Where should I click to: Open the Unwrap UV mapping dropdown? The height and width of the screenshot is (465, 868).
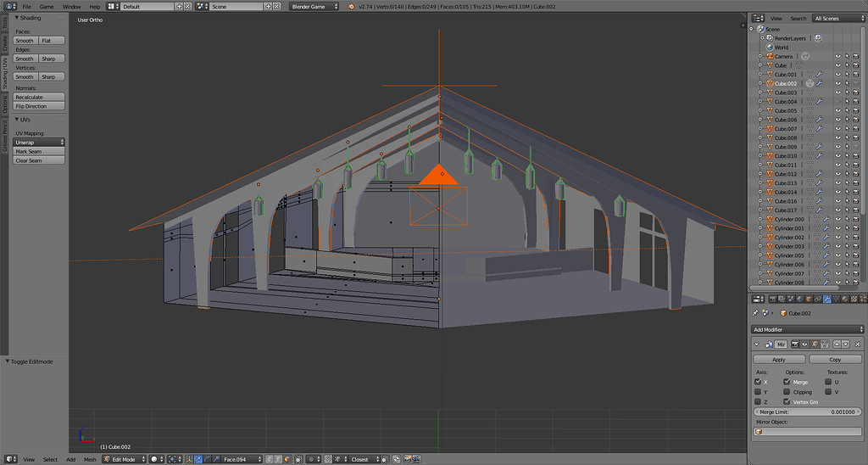click(39, 143)
